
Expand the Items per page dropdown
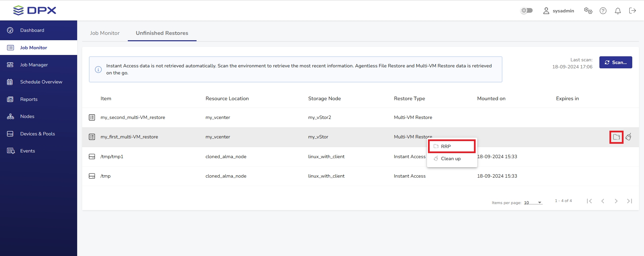[x=533, y=202]
